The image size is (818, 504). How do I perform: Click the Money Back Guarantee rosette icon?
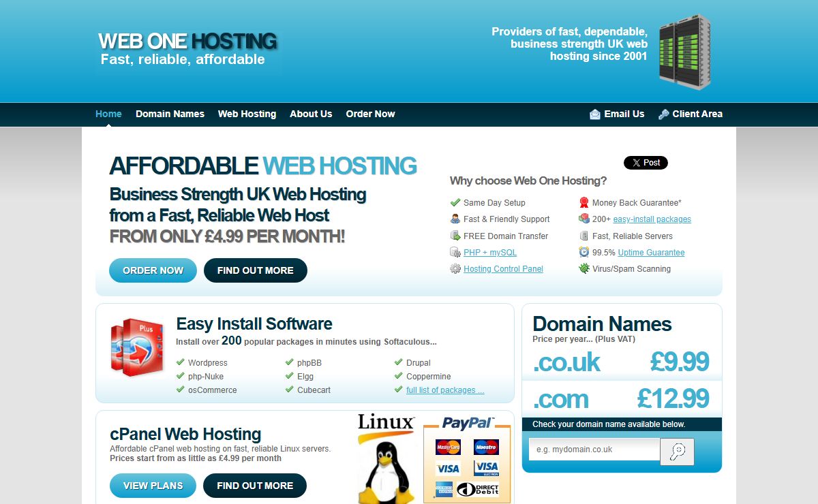click(584, 202)
